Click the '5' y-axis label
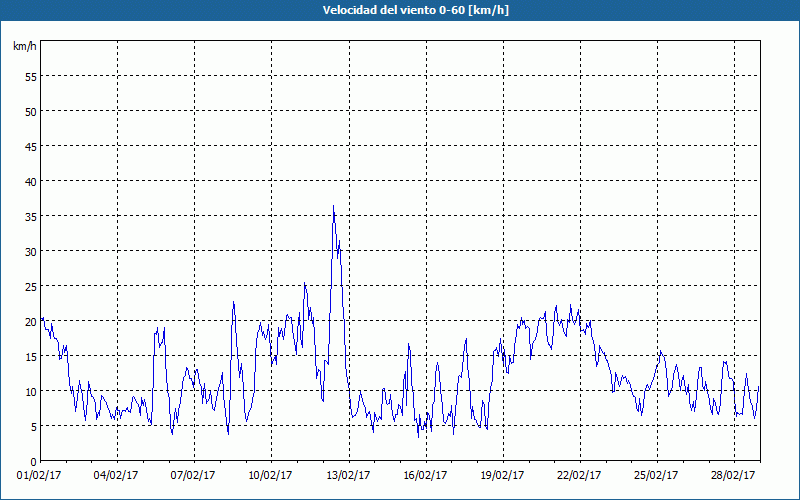Viewport: 800px width, 500px height. coord(34,427)
